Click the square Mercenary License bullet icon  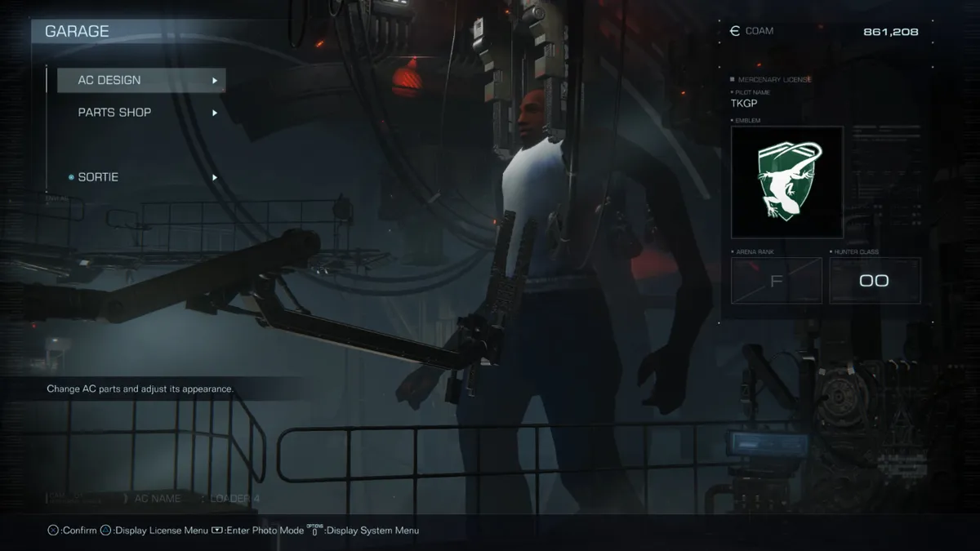pos(733,80)
